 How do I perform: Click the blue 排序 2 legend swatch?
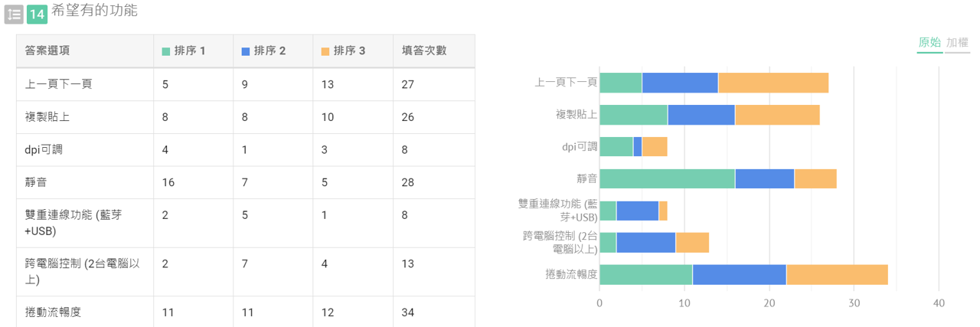pos(246,51)
